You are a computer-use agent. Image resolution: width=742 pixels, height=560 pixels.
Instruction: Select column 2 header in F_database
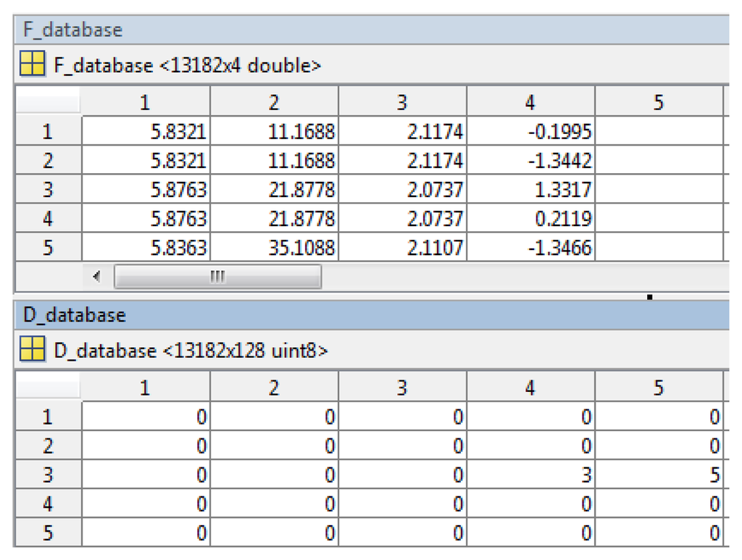click(x=274, y=101)
